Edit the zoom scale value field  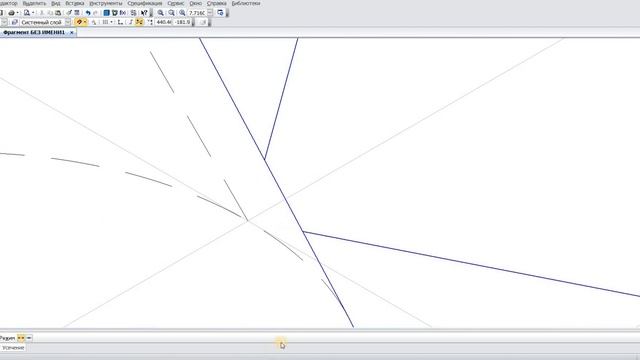pos(197,13)
